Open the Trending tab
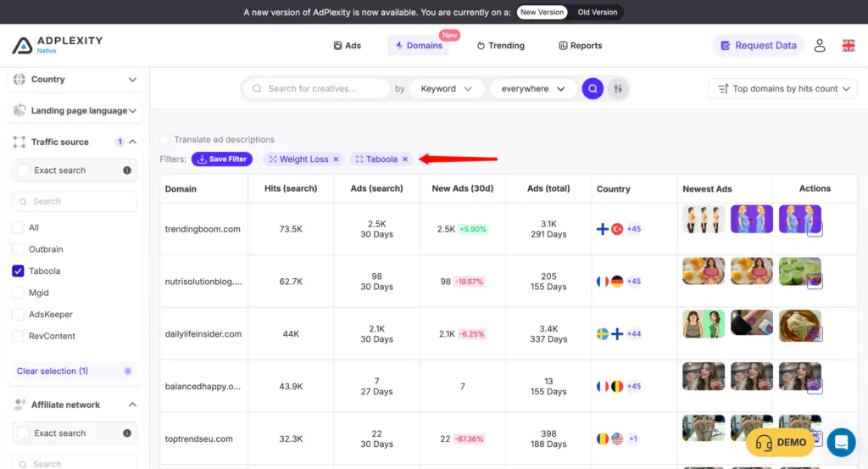Image resolution: width=868 pixels, height=469 pixels. tap(500, 46)
